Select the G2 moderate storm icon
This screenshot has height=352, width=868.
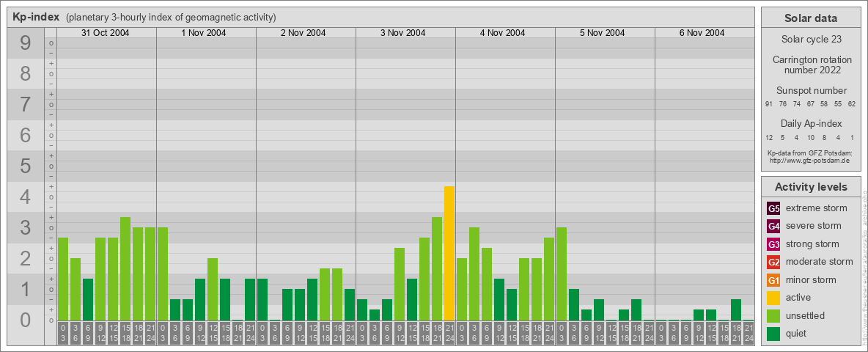point(773,263)
